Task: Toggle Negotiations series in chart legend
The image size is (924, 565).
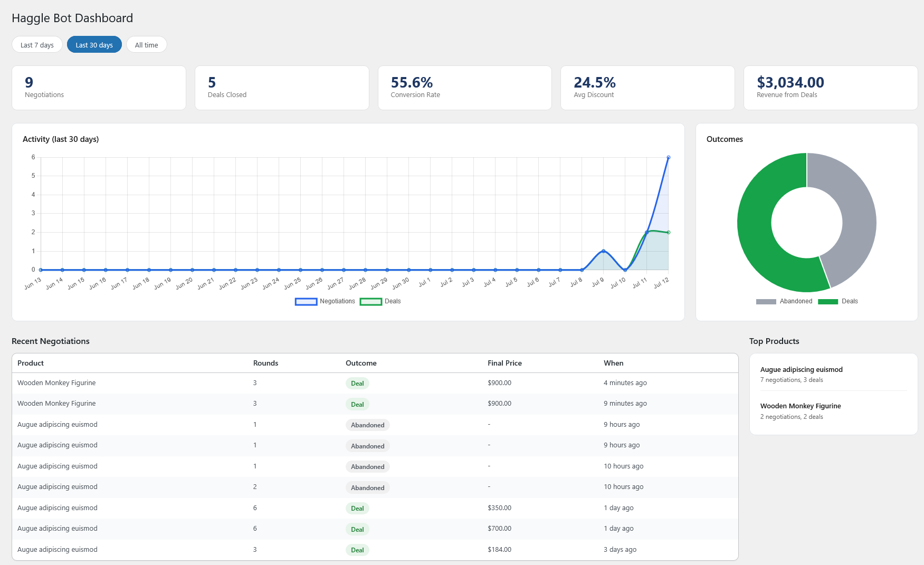Action: pyautogui.click(x=325, y=301)
